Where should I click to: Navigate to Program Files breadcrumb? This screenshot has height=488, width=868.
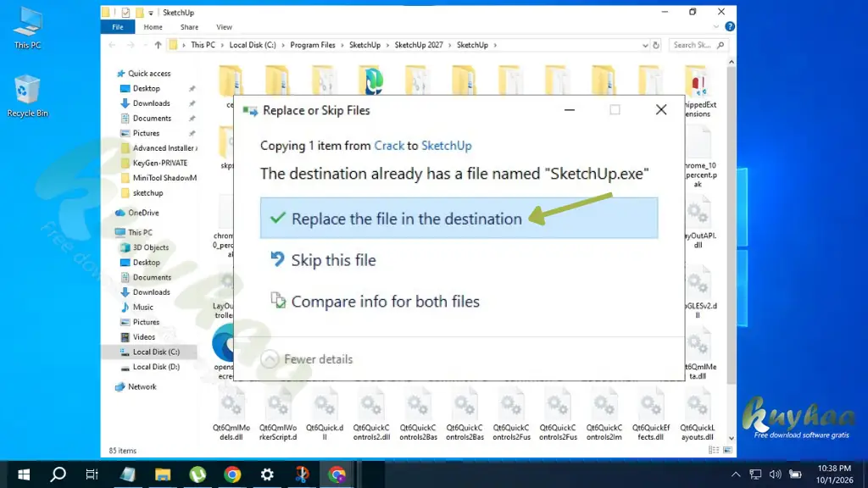(313, 45)
